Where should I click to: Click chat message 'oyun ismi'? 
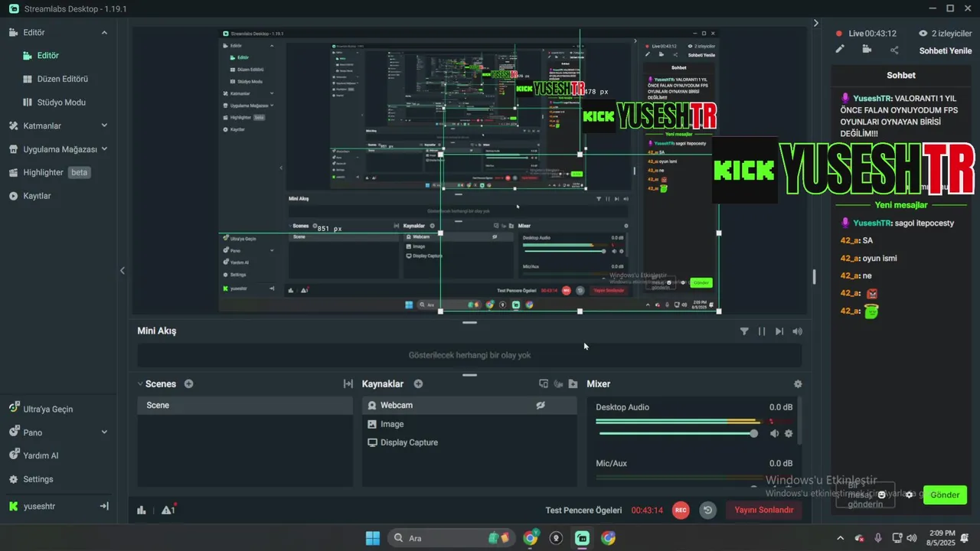[880, 259]
